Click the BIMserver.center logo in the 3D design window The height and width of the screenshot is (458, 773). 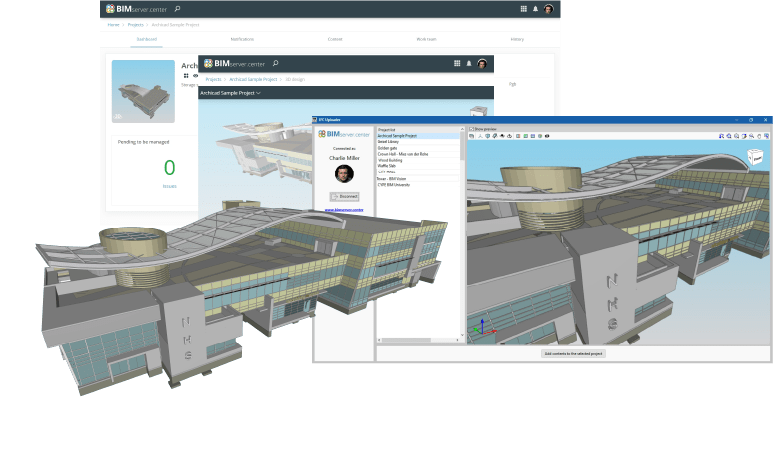235,64
